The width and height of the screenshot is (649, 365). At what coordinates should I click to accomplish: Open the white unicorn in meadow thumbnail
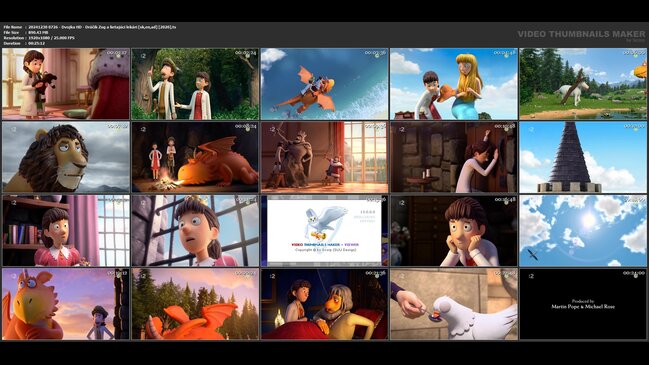point(583,84)
